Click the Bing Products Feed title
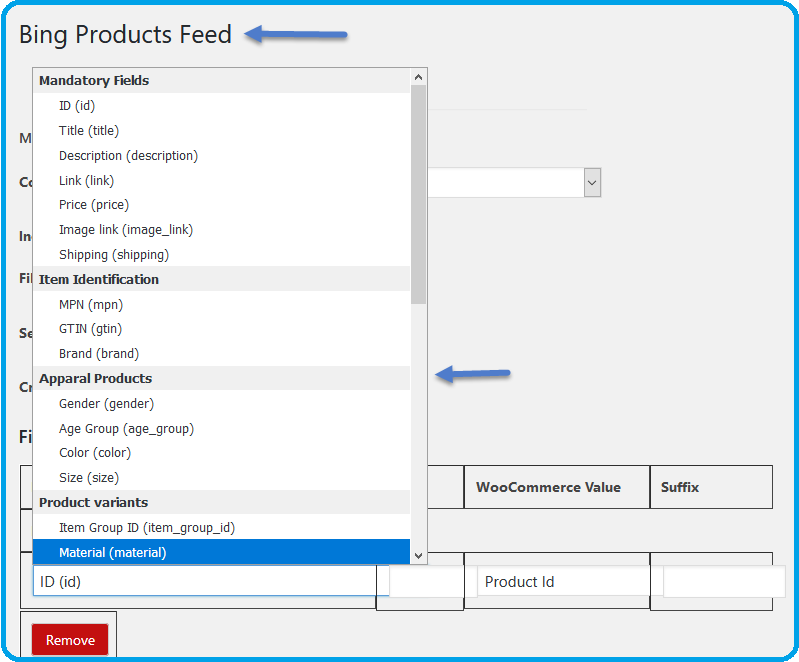 pyautogui.click(x=125, y=35)
